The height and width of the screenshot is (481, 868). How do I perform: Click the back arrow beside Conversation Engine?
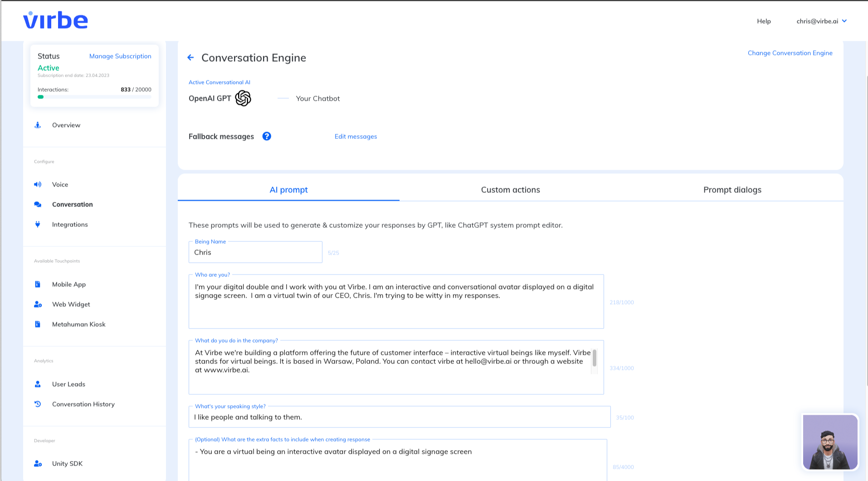point(190,58)
